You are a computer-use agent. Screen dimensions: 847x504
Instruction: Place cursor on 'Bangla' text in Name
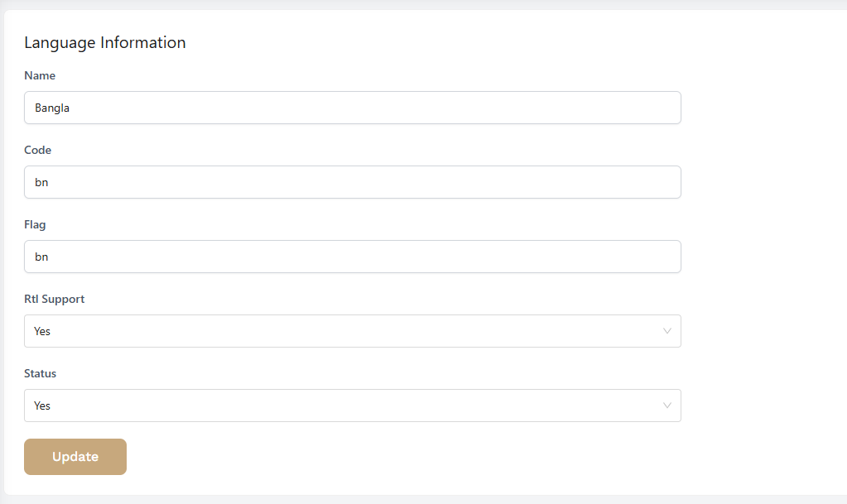pos(52,108)
